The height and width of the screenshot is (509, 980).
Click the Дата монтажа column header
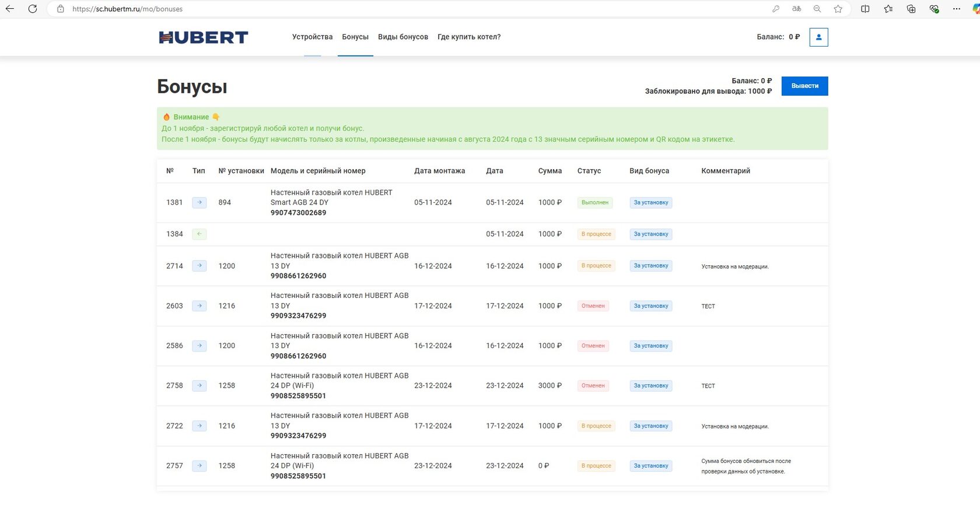(x=440, y=171)
